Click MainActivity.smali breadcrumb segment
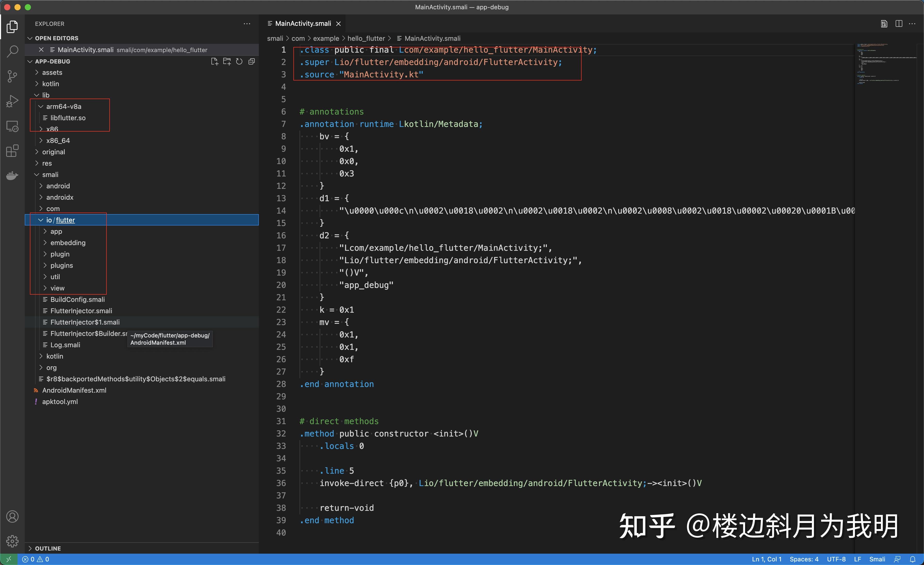 pyautogui.click(x=432, y=38)
